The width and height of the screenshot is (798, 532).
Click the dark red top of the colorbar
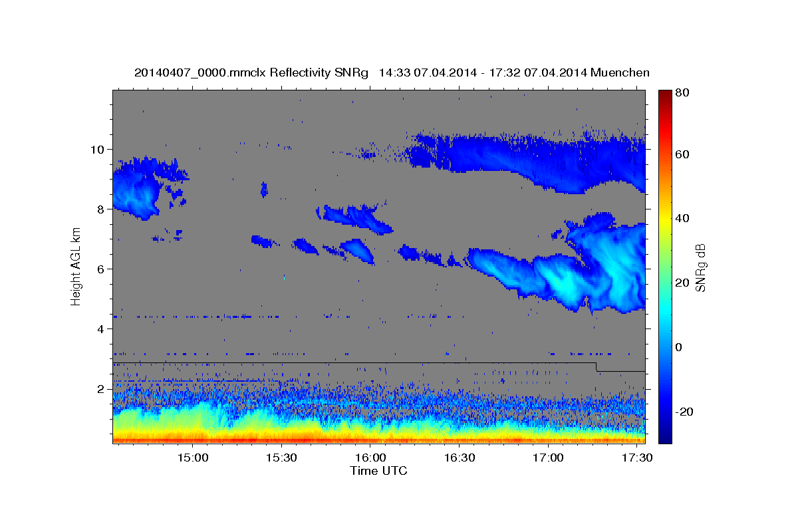[x=665, y=94]
